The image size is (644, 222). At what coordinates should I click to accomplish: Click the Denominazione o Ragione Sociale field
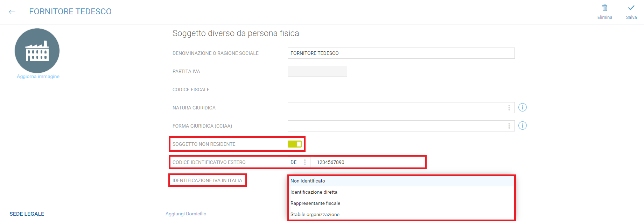[401, 53]
